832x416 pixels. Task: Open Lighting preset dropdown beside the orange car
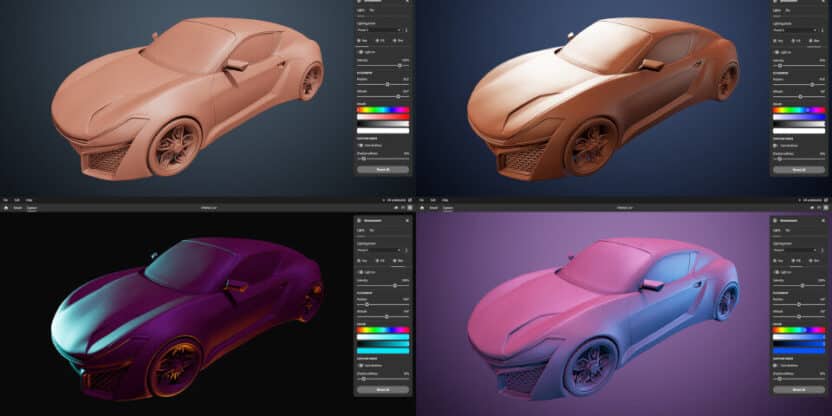795,30
